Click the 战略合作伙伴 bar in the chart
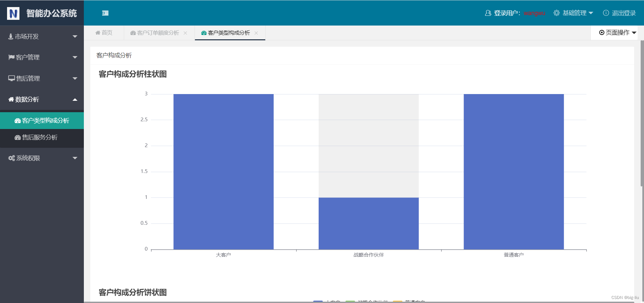Screen dimensions: 644x303 [x=369, y=223]
